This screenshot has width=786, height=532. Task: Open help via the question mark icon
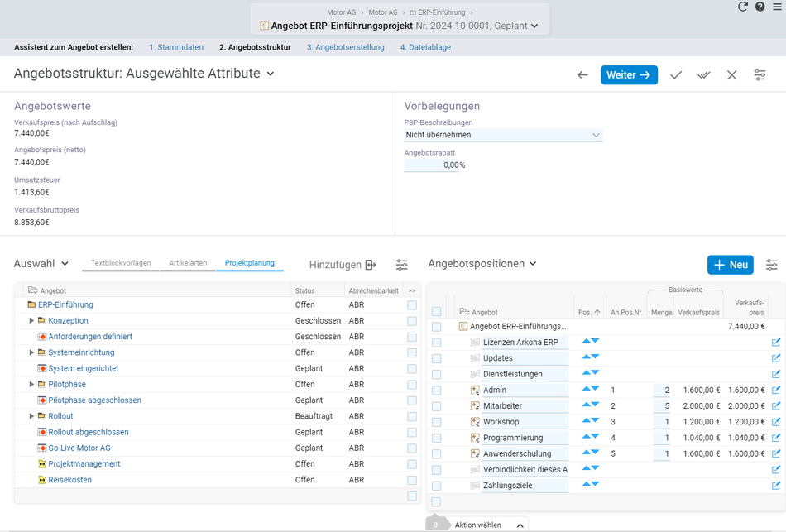(x=760, y=7)
